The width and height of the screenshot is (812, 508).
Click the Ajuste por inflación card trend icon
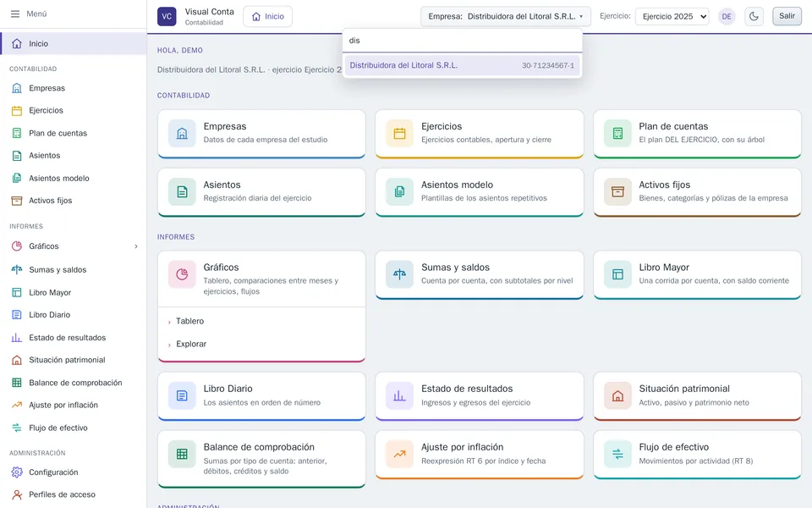click(x=399, y=454)
